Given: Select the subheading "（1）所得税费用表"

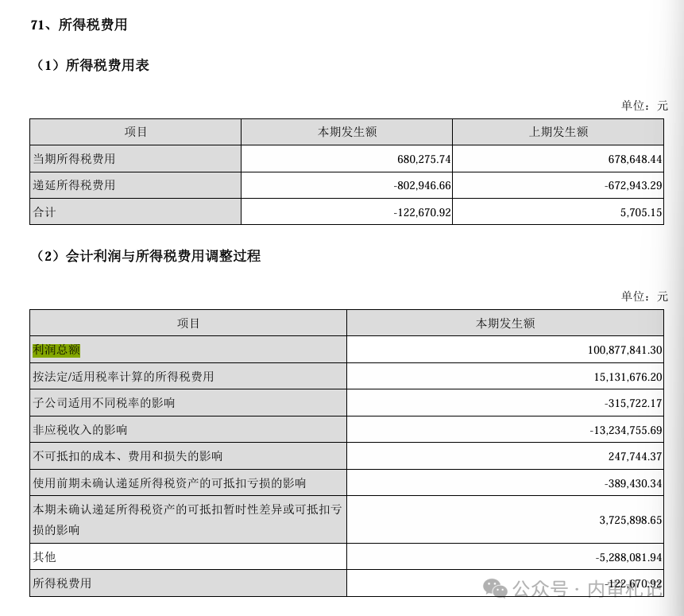Looking at the screenshot, I should [x=92, y=65].
